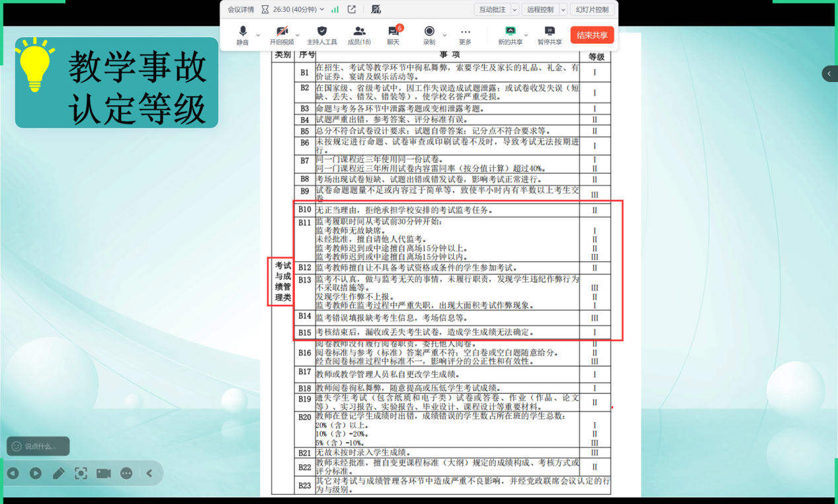Expand the meeting timer 26:30 dropdown
Screen dimensions: 838x504
322,9
